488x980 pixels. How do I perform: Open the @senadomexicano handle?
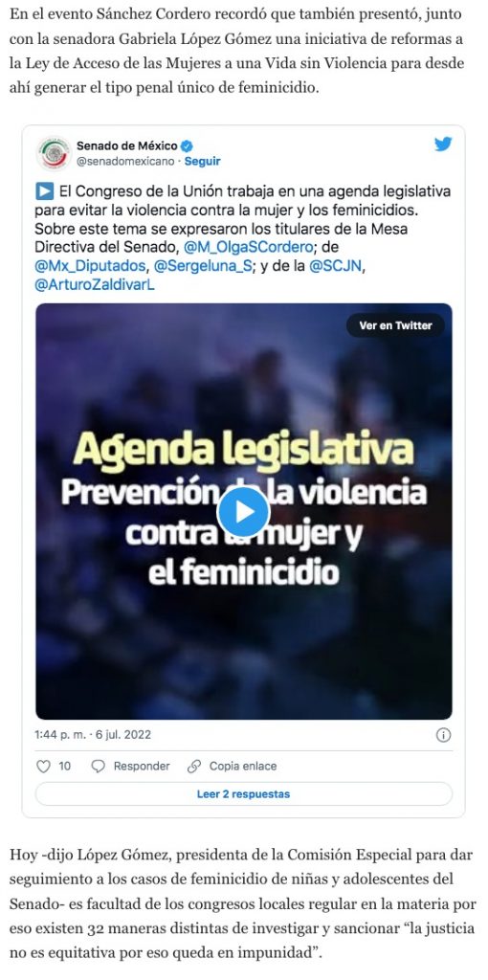(125, 161)
